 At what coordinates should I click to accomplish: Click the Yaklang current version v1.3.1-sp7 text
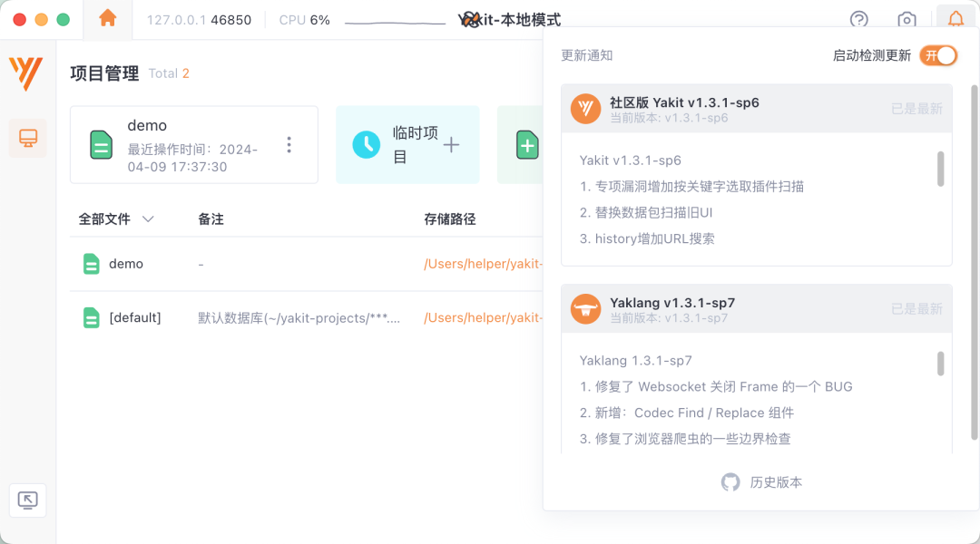pyautogui.click(x=669, y=317)
